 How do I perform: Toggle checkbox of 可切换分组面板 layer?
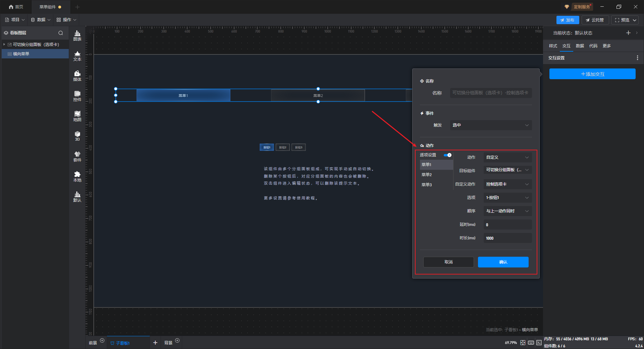(10, 45)
